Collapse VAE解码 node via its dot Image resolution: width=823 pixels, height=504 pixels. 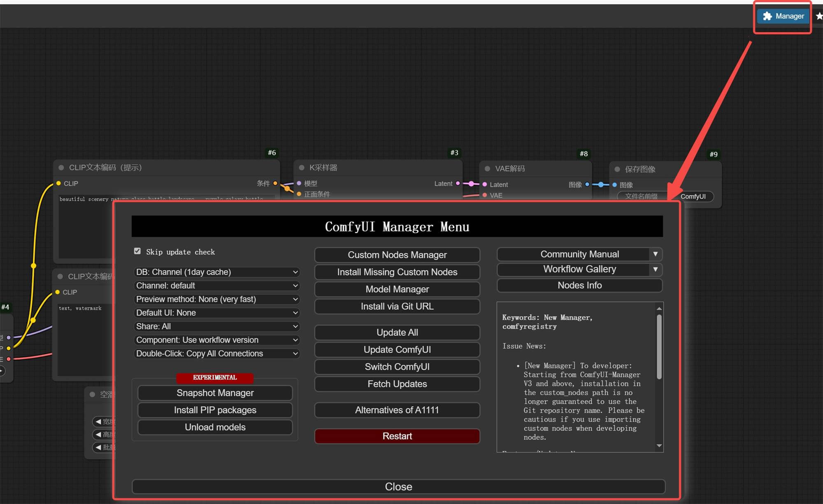pos(487,169)
